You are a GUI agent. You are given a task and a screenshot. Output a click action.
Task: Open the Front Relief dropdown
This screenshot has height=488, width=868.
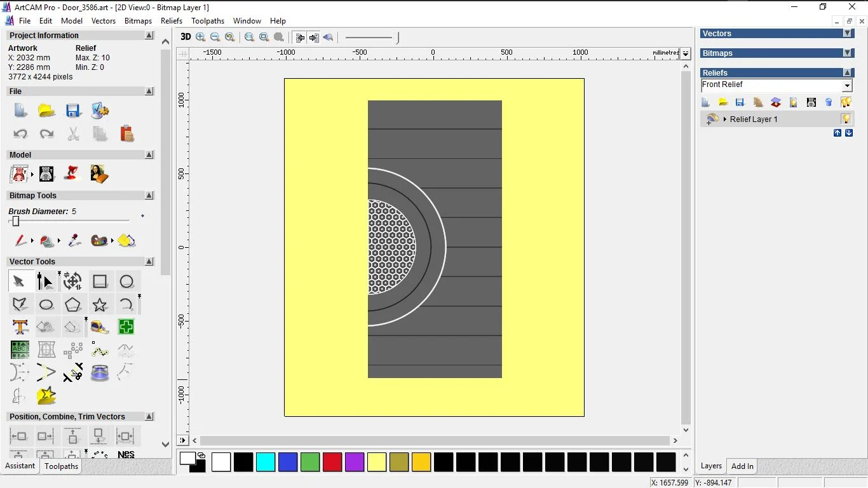click(x=847, y=86)
